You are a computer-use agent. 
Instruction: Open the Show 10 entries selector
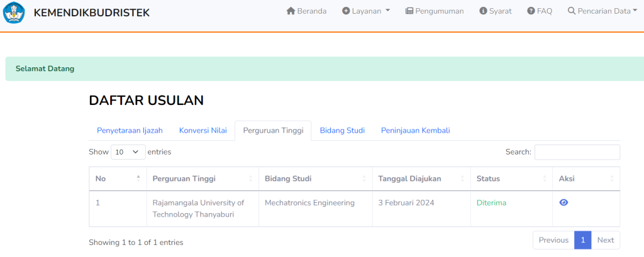click(128, 152)
